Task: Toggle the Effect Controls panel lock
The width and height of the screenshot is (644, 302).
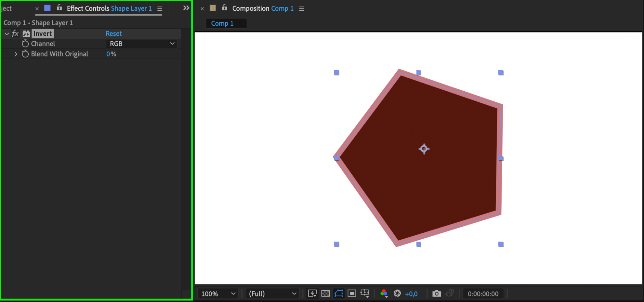Action: tap(59, 8)
